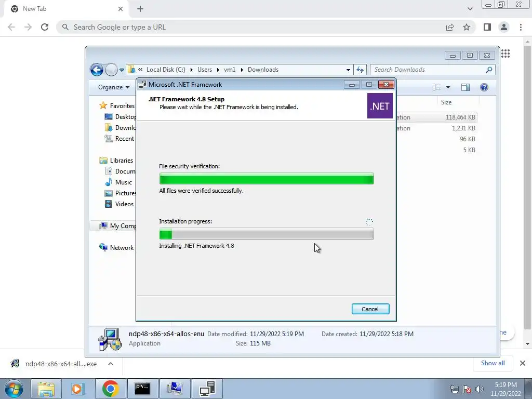Click the Chrome reload page icon
The width and height of the screenshot is (532, 399).
(45, 27)
